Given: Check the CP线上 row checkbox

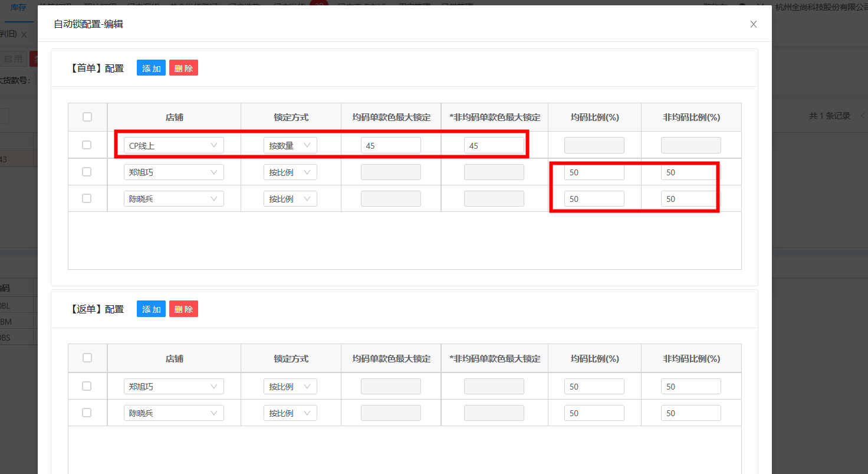Looking at the screenshot, I should tap(87, 145).
